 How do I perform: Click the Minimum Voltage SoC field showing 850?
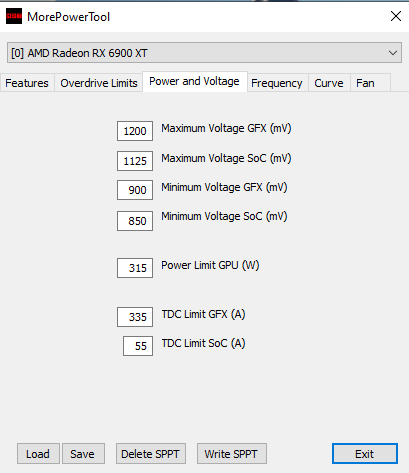coord(135,221)
